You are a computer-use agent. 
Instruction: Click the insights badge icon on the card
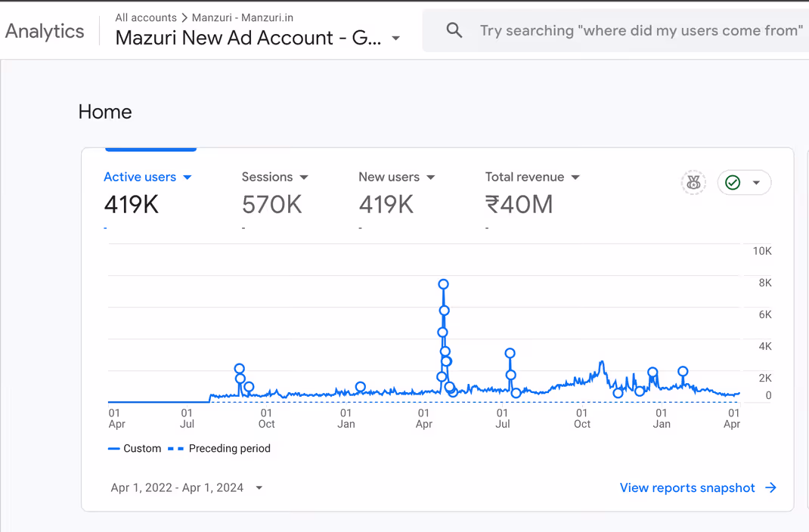693,182
